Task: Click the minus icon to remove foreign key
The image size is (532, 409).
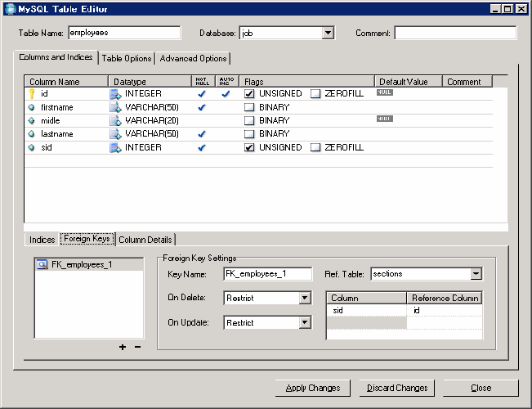Action: coord(137,347)
